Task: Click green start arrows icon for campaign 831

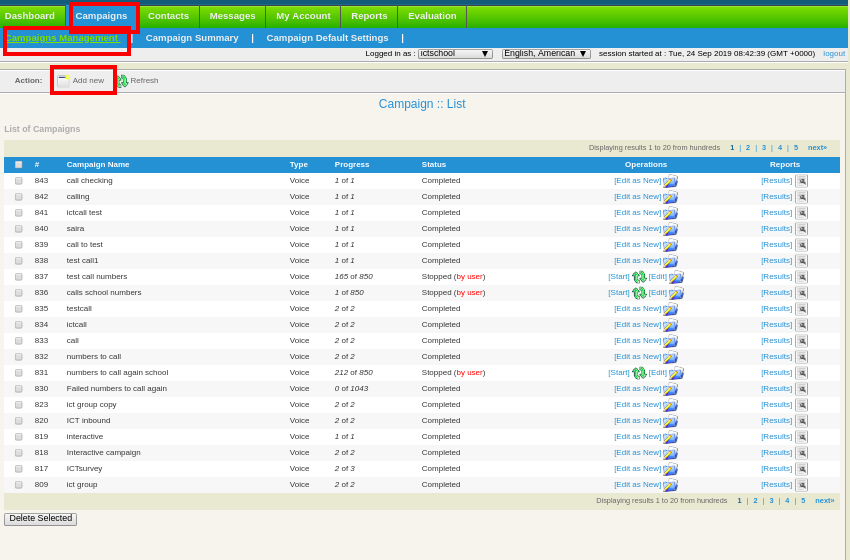Action: [x=639, y=373]
